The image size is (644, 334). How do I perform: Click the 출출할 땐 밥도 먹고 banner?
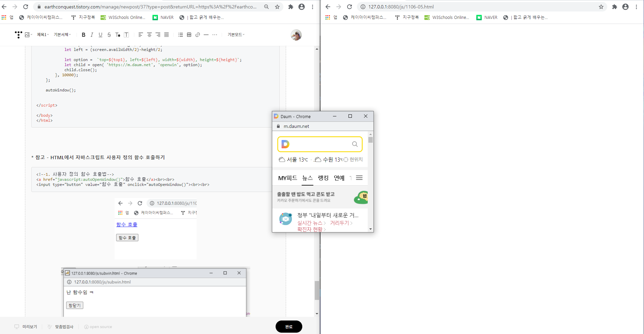(x=320, y=197)
